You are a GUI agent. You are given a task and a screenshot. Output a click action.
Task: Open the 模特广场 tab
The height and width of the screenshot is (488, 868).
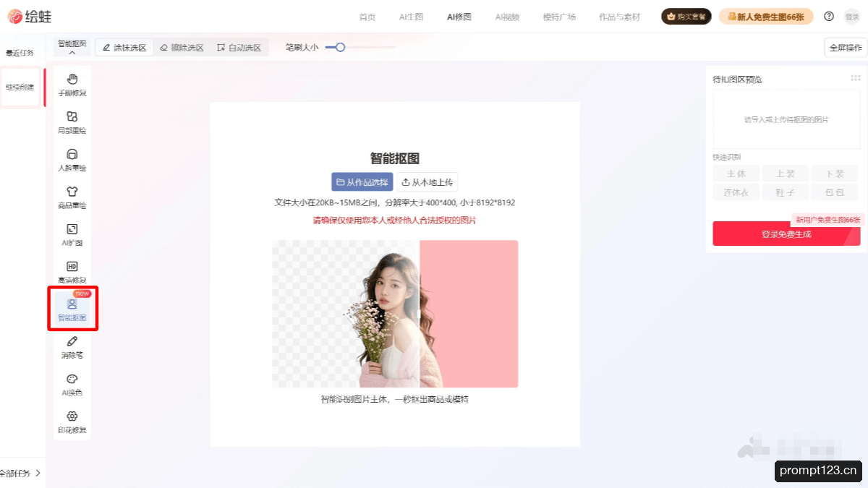(559, 17)
